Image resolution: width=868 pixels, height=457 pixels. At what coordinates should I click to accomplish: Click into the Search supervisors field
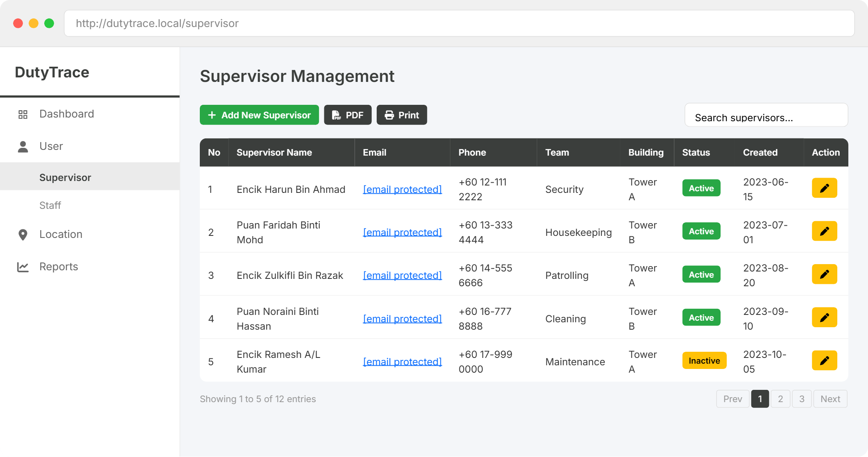(766, 118)
